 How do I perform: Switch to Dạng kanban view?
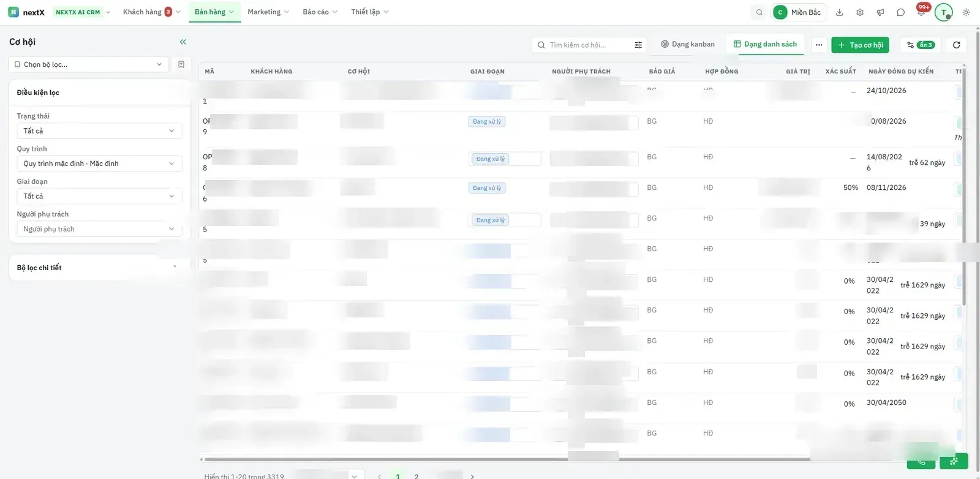point(688,44)
